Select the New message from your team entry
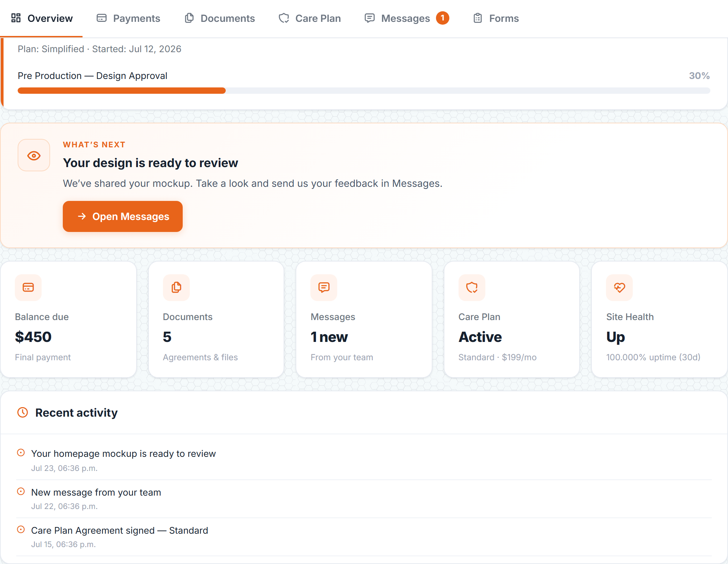Image resolution: width=728 pixels, height=564 pixels. [364, 499]
